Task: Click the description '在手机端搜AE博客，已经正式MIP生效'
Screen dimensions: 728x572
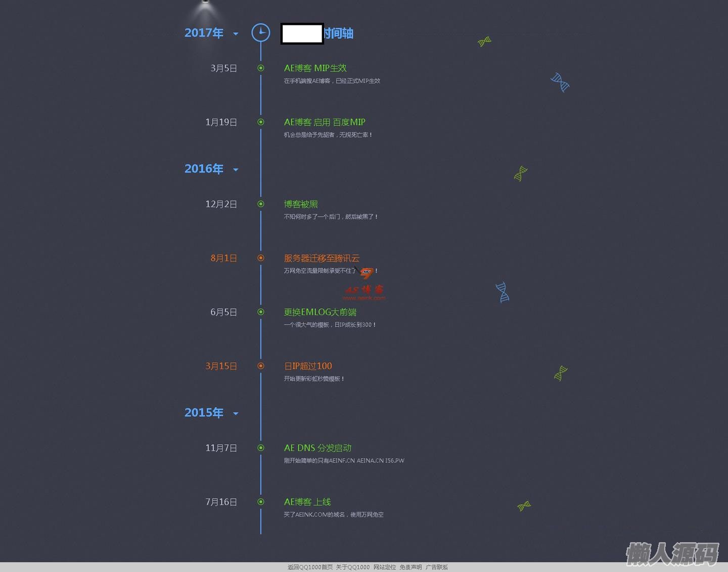Action: [x=332, y=81]
